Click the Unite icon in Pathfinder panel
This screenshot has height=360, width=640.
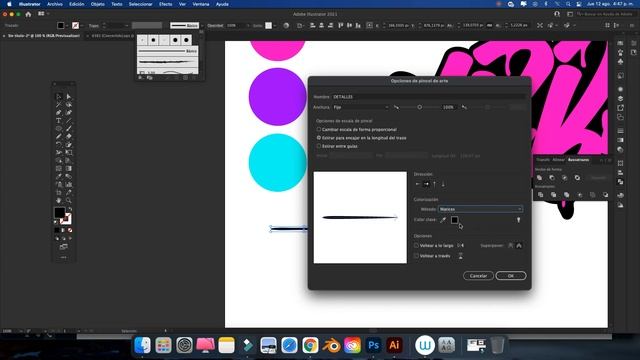[x=539, y=178]
